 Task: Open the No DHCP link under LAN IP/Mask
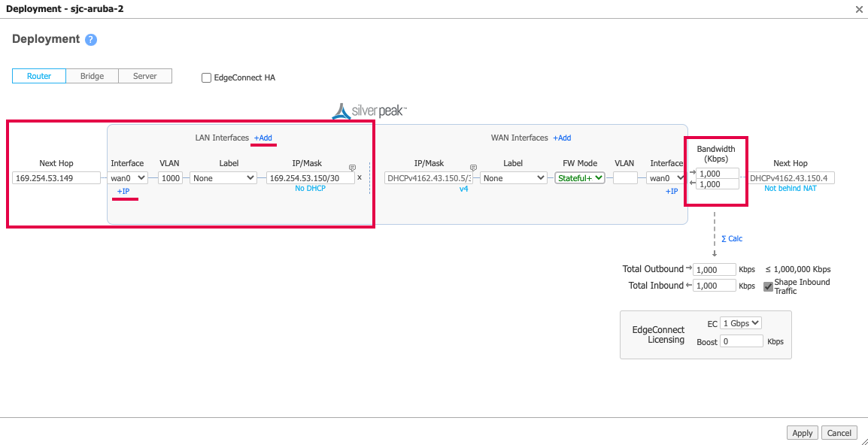tap(311, 188)
